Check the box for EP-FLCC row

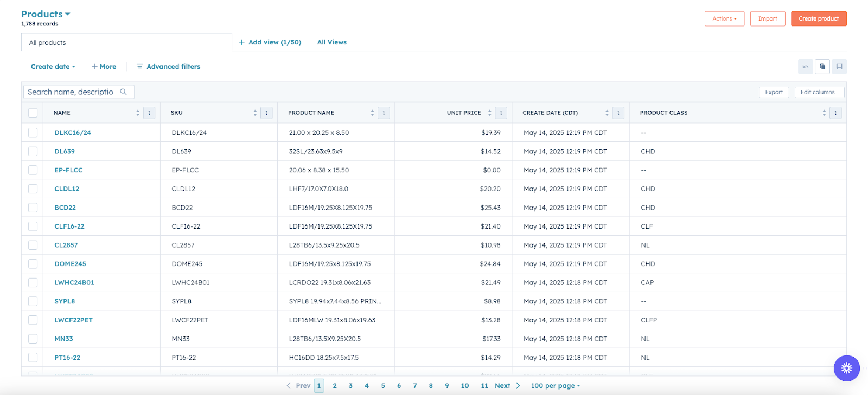pyautogui.click(x=33, y=170)
